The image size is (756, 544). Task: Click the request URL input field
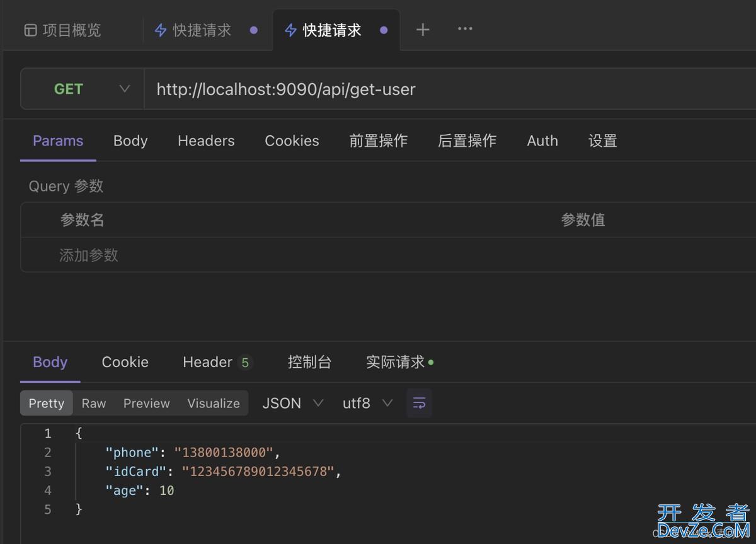click(441, 89)
